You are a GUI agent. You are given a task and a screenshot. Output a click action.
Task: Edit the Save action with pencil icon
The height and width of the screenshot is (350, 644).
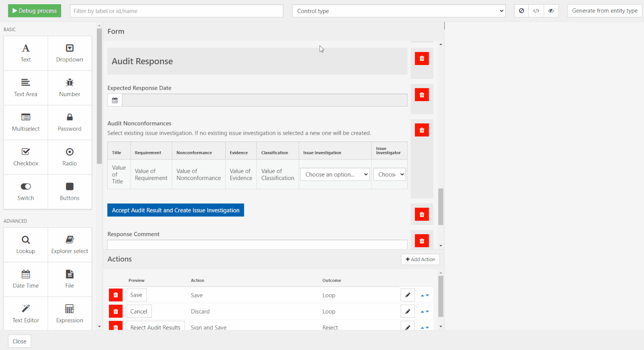click(407, 295)
